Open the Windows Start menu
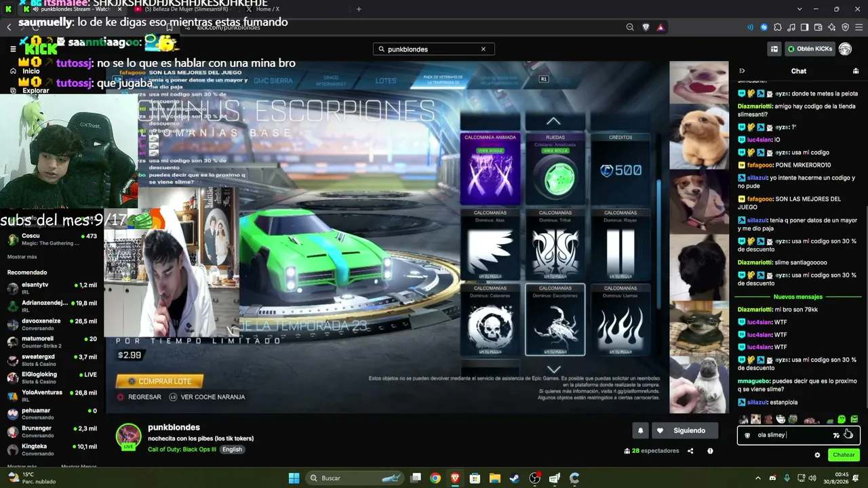Viewport: 868px width, 488px height. [x=294, y=478]
